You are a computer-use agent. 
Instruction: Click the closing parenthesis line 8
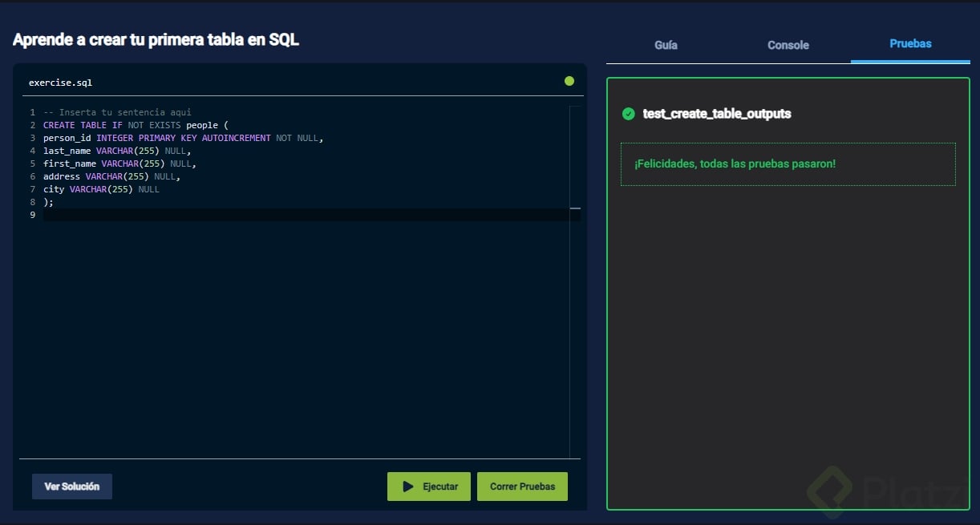click(x=48, y=202)
